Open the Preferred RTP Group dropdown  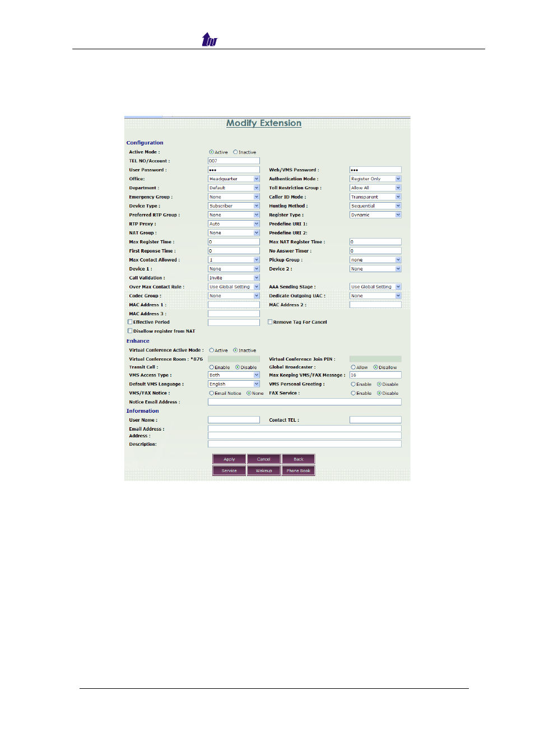(234, 214)
